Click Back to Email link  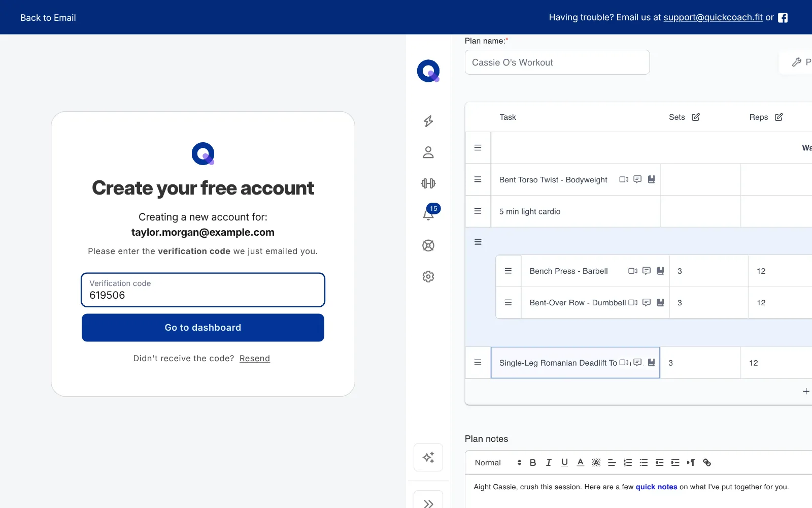point(48,18)
